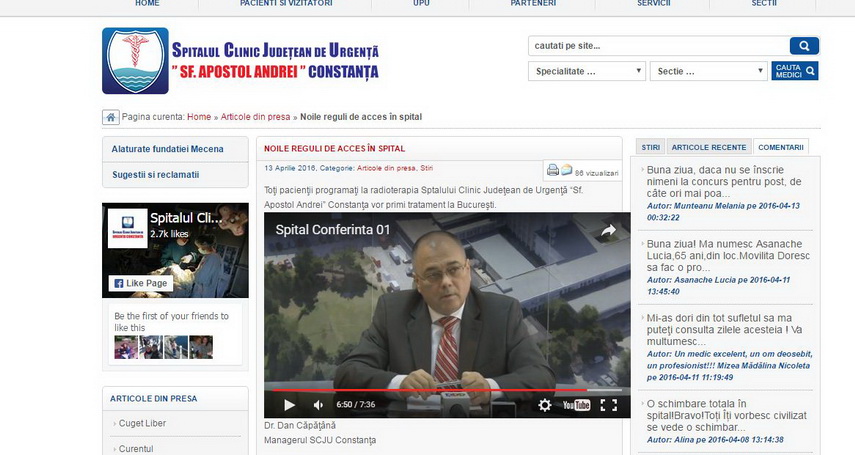Click the Cauta Medici button
Viewport: 855px width, 455px height.
[x=795, y=71]
